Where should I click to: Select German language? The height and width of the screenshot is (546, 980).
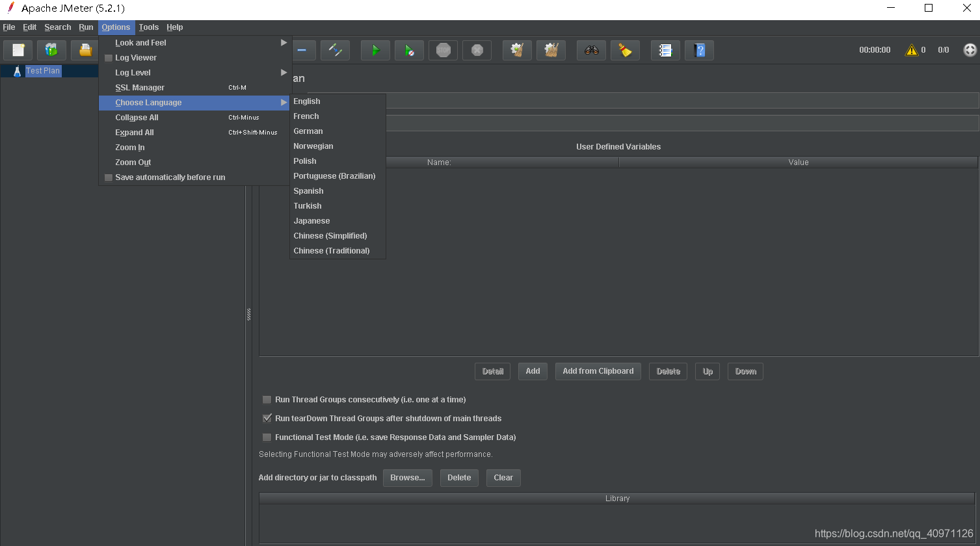click(338, 131)
